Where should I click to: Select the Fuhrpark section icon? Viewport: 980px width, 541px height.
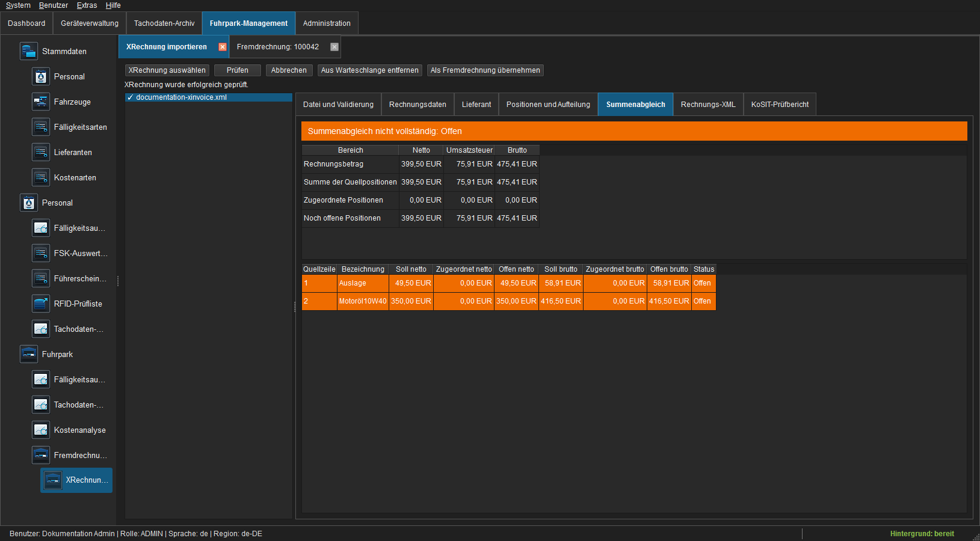29,354
